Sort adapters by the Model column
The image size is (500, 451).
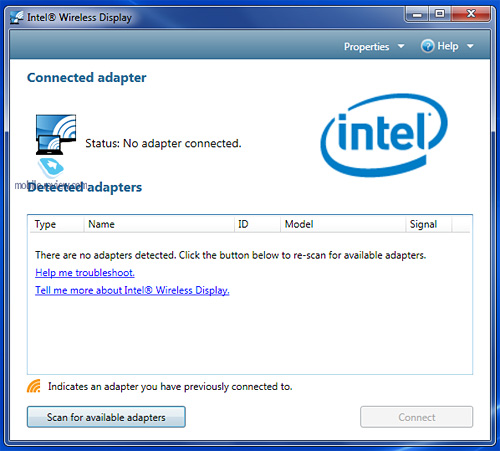click(343, 224)
